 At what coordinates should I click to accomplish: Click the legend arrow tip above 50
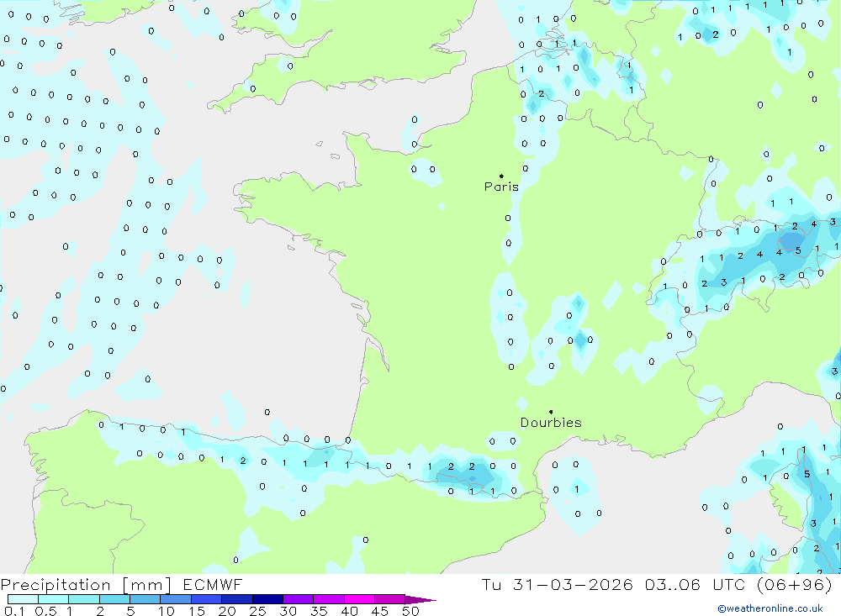coord(420,600)
